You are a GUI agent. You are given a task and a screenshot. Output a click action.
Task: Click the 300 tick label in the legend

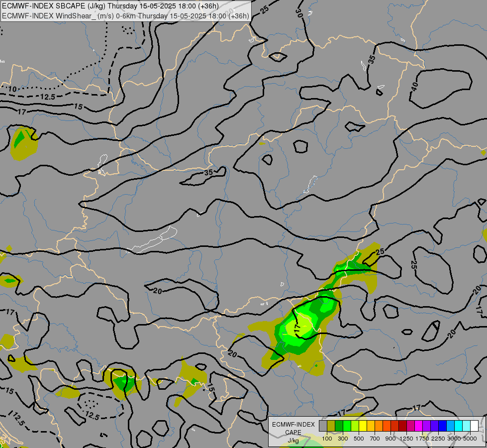tap(343, 439)
